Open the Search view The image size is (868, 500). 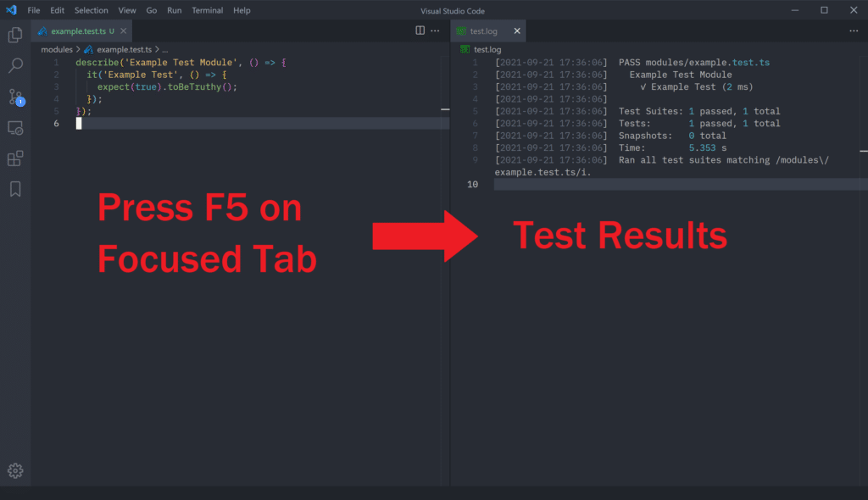point(14,65)
